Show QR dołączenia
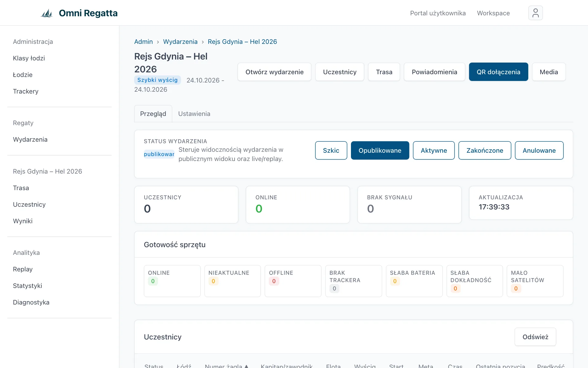The height and width of the screenshot is (368, 588). [x=498, y=72]
